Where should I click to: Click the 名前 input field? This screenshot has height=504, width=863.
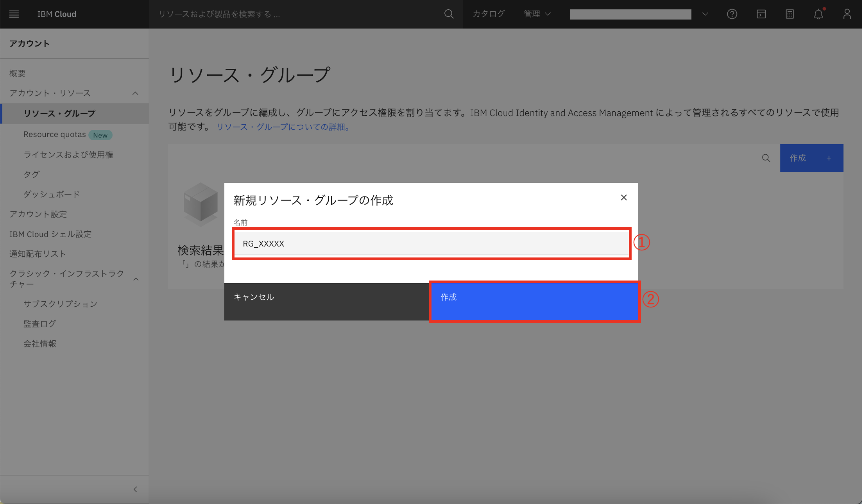tap(431, 244)
